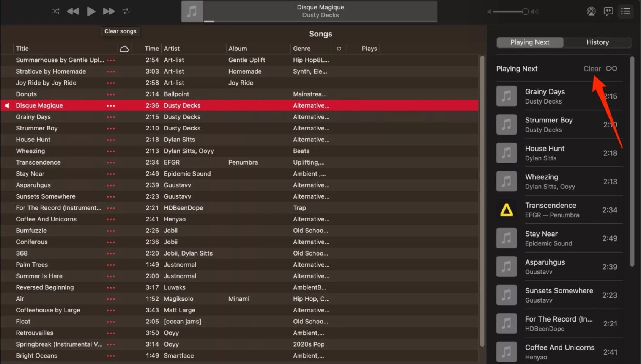Skip back to previous track
Image resolution: width=641 pixels, height=364 pixels.
(73, 11)
